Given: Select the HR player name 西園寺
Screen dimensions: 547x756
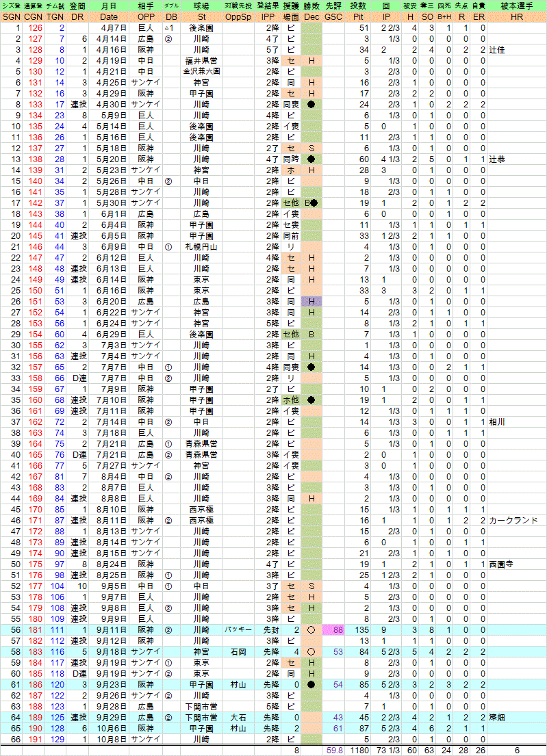Looking at the screenshot, I should [501, 564].
